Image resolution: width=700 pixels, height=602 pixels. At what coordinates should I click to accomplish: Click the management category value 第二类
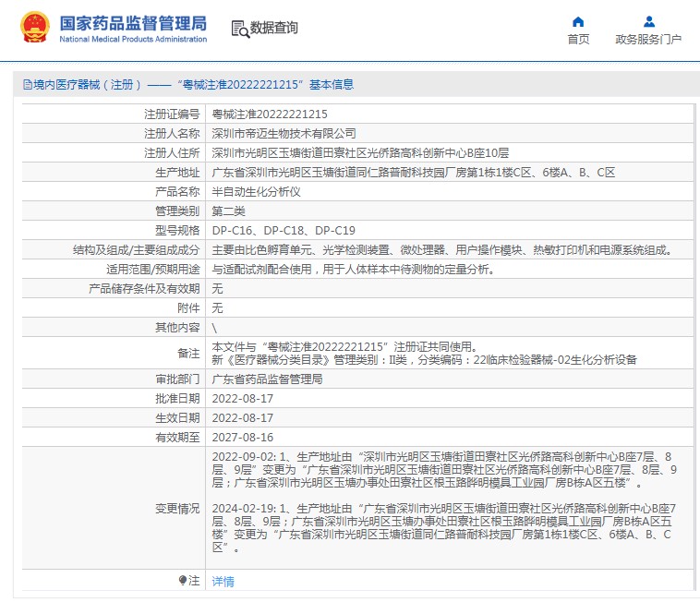(230, 211)
